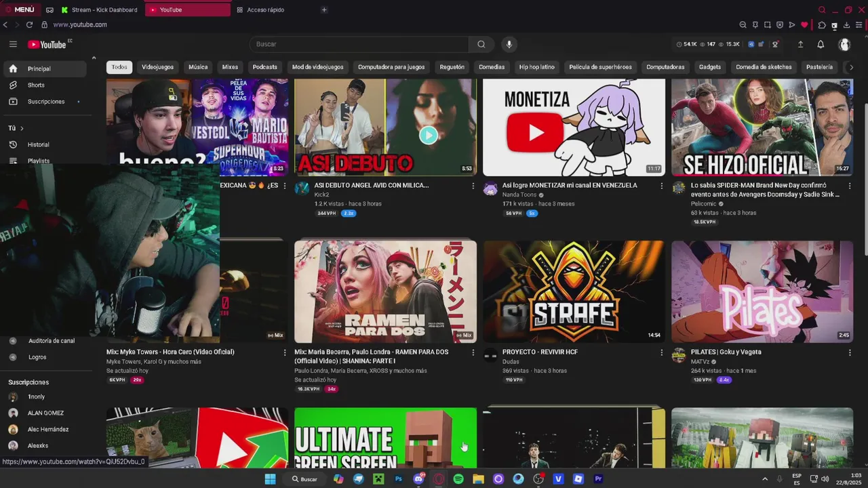This screenshot has height=488, width=868.
Task: Open the YouTube notifications bell
Action: (821, 44)
